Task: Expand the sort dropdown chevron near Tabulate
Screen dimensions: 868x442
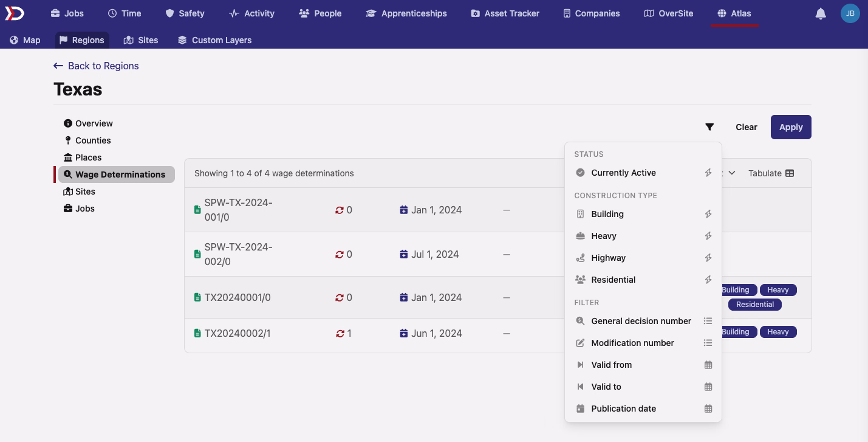Action: point(732,173)
